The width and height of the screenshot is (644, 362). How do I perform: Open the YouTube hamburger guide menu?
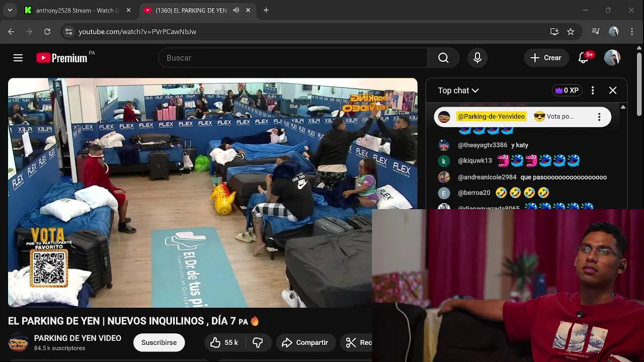(18, 58)
